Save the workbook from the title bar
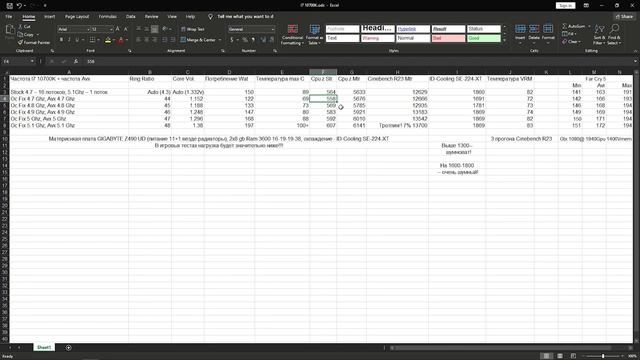This screenshot has height=360, width=640. (9, 6)
